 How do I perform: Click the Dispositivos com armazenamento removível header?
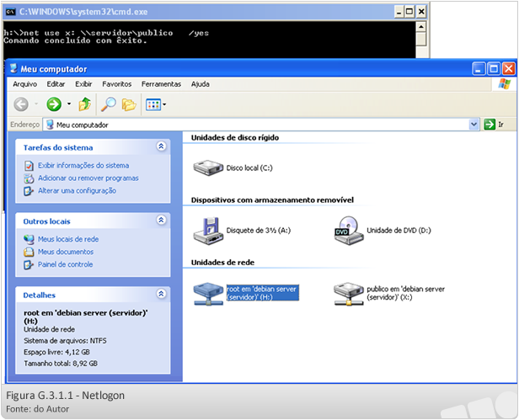point(272,200)
